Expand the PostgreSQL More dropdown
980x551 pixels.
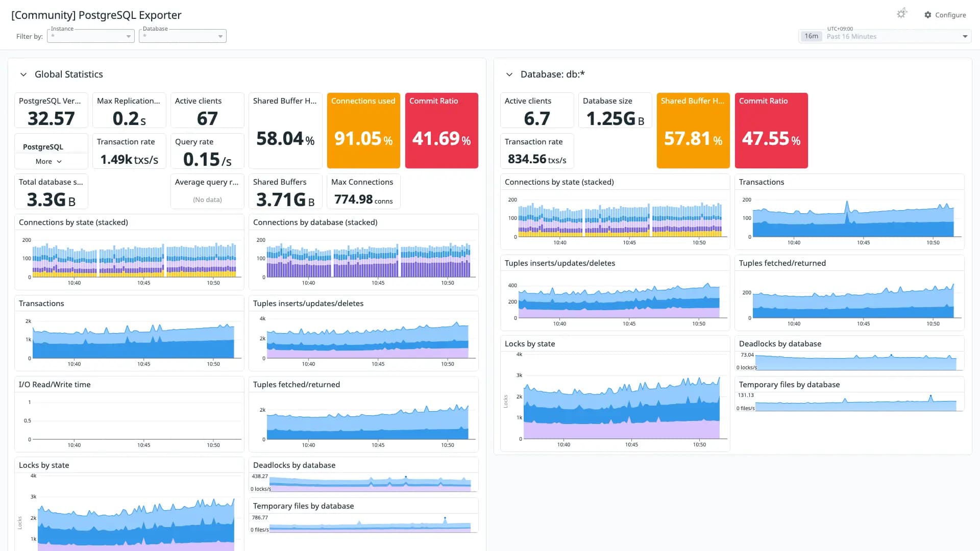click(x=48, y=161)
